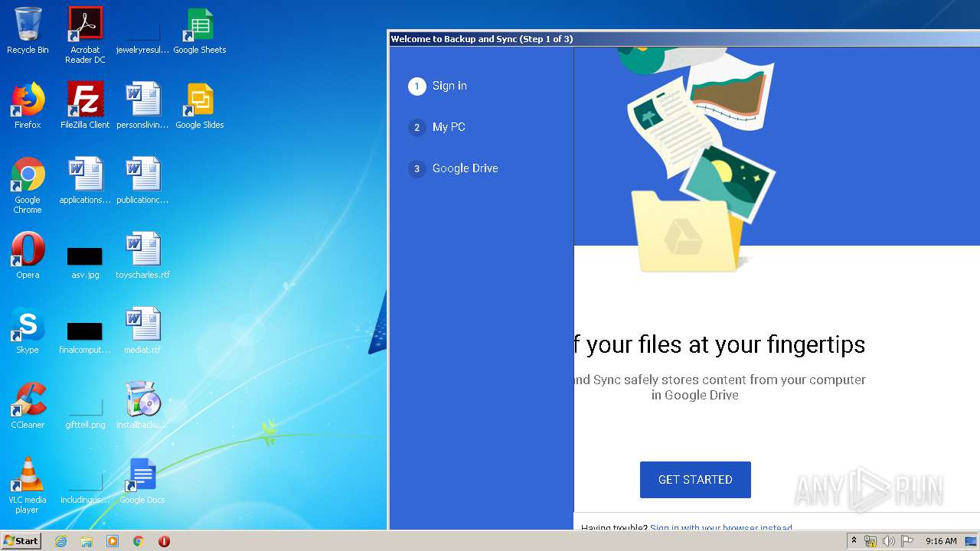Open Action Center flag icon
980x551 pixels.
point(906,541)
